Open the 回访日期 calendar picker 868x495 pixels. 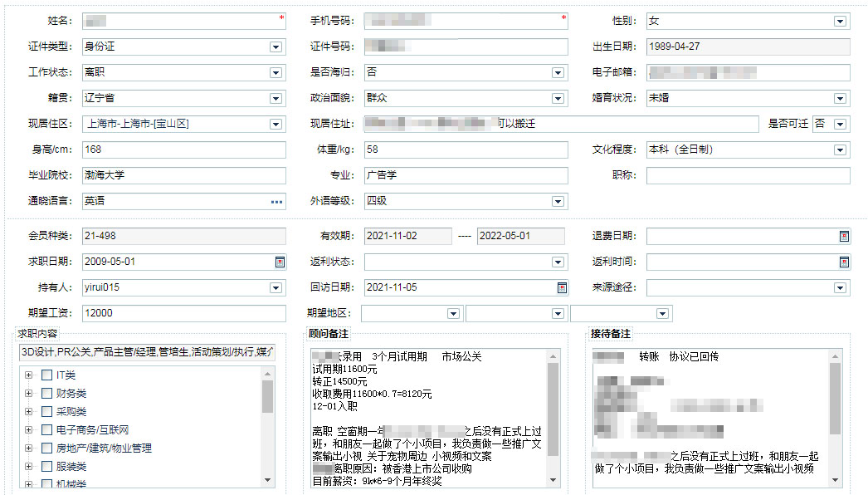pos(562,287)
